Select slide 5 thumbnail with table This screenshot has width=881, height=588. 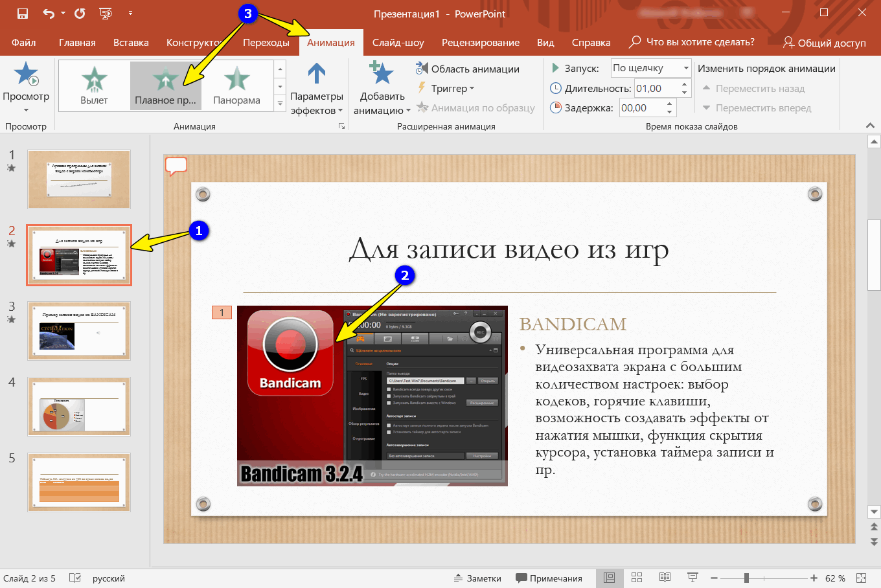tap(79, 482)
